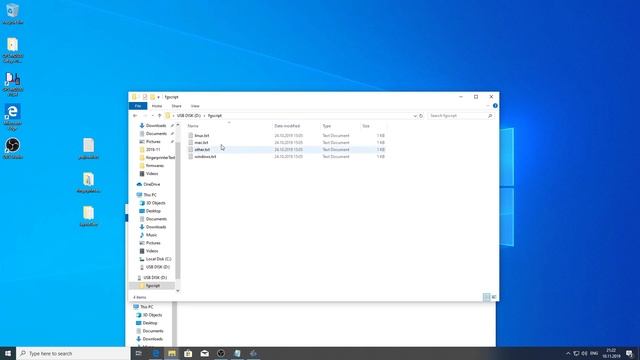The width and height of the screenshot is (640, 360).
Task: Open the 2019-11 folder in sidebar
Action: [153, 150]
